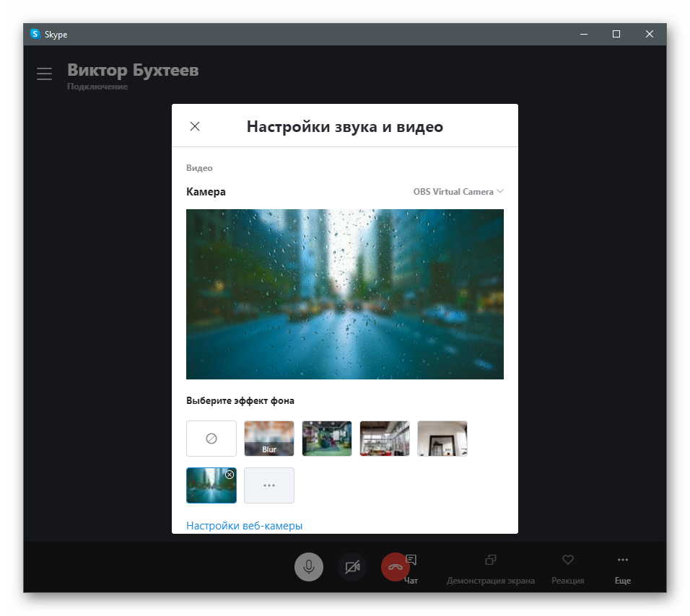Add a custom background via ellipsis tile
690x616 pixels.
[269, 485]
